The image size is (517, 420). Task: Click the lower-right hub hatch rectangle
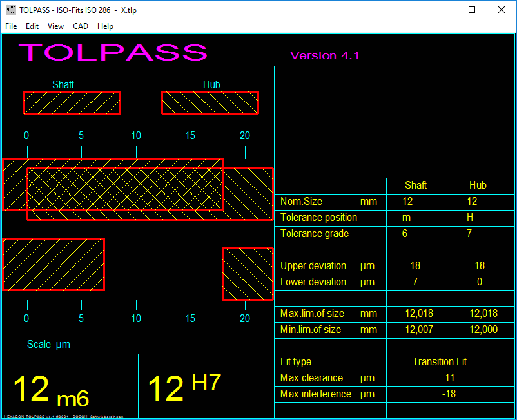[x=248, y=274]
